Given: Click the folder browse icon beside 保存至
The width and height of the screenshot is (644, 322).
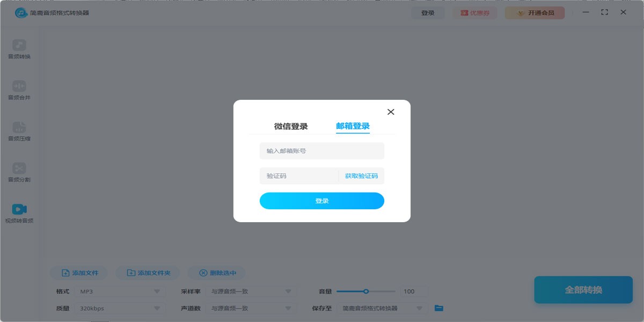Looking at the screenshot, I should click(x=438, y=308).
